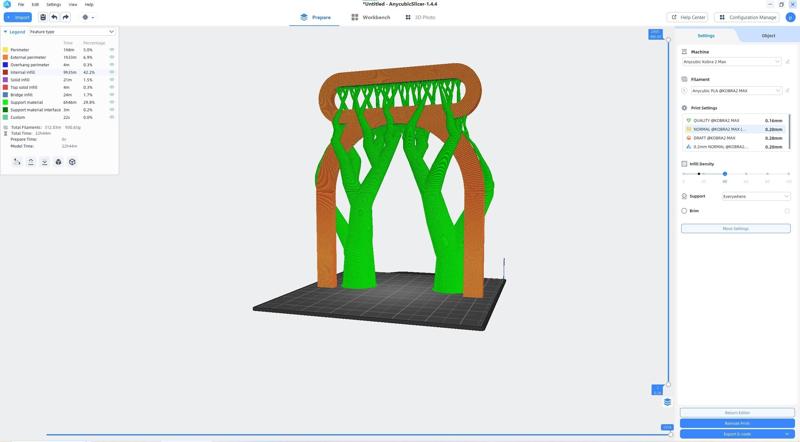The image size is (800, 442).
Task: Toggle visibility of Top solid infill feature
Action: (x=111, y=87)
